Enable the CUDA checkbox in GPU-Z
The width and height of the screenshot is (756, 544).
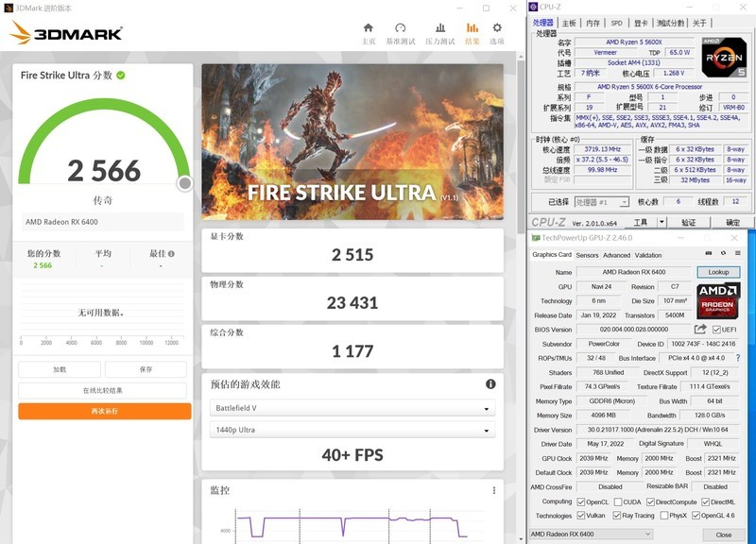point(617,502)
